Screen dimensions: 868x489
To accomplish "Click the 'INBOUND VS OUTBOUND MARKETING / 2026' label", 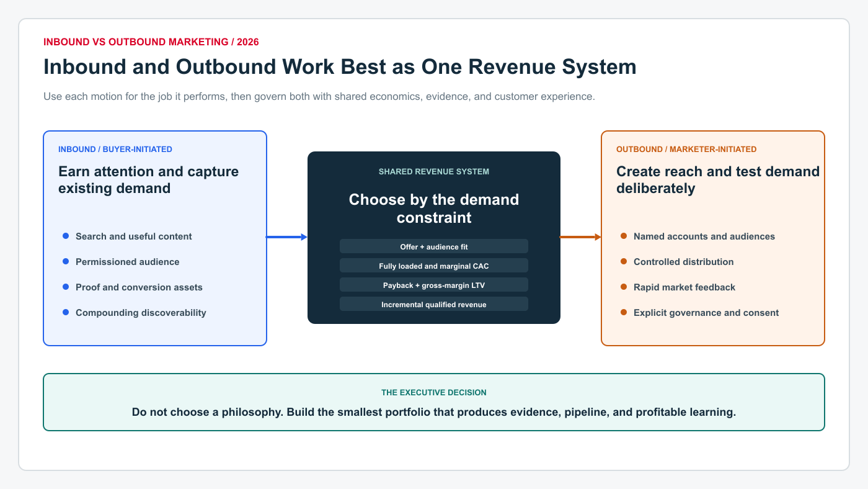I will [151, 42].
